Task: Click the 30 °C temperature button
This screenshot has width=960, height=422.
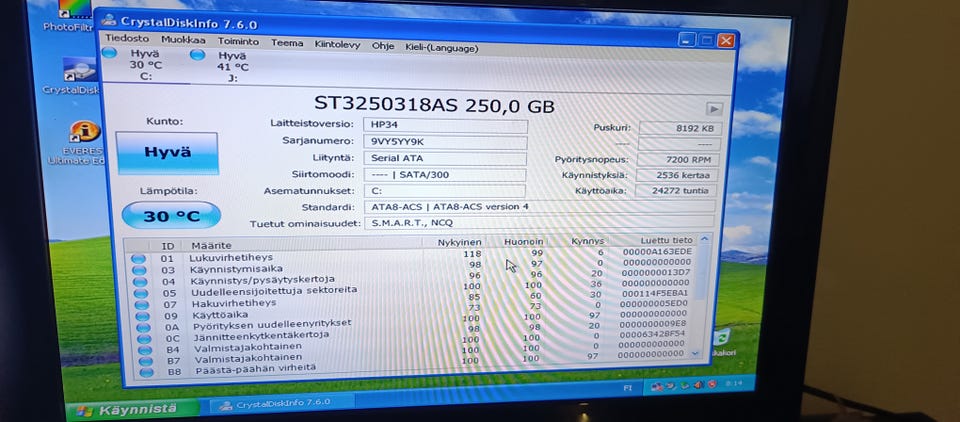Action: pyautogui.click(x=171, y=216)
